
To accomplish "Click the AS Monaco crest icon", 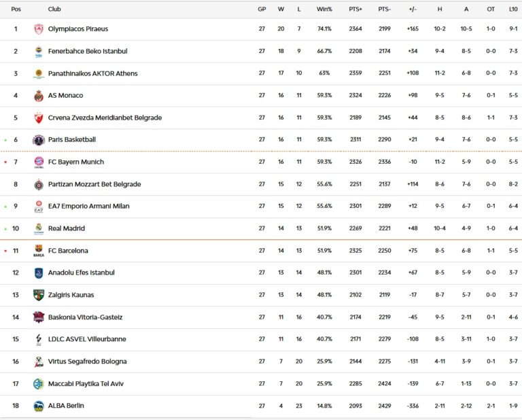I will tap(39, 96).
